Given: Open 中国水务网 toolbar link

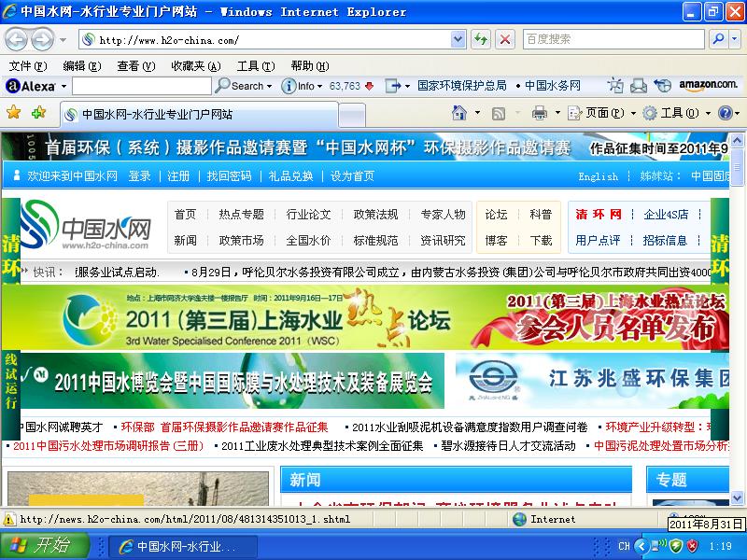Looking at the screenshot, I should [x=552, y=86].
